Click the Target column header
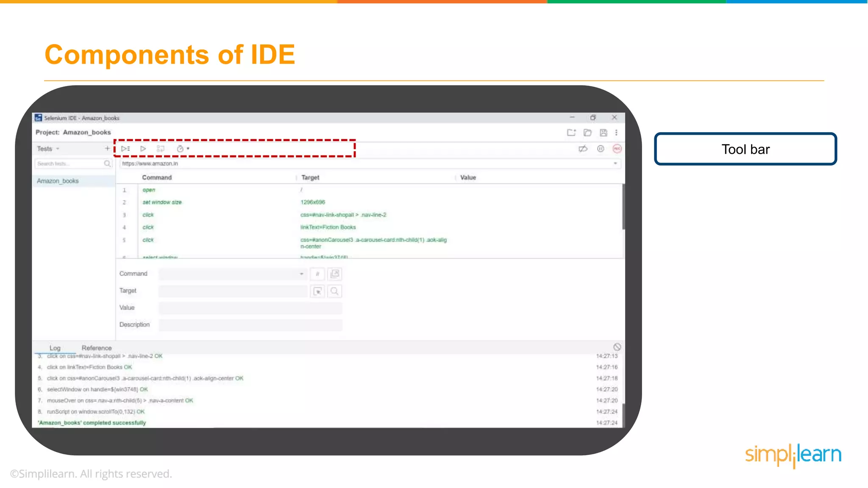 click(310, 177)
